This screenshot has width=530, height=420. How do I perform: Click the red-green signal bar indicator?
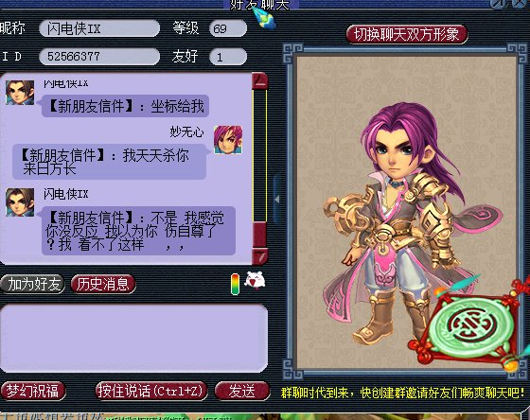point(235,284)
